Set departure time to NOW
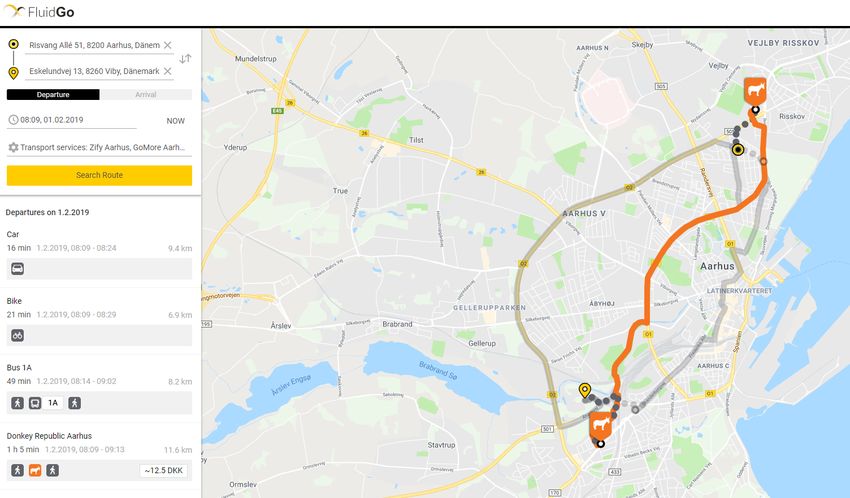The width and height of the screenshot is (850, 498). coord(176,121)
